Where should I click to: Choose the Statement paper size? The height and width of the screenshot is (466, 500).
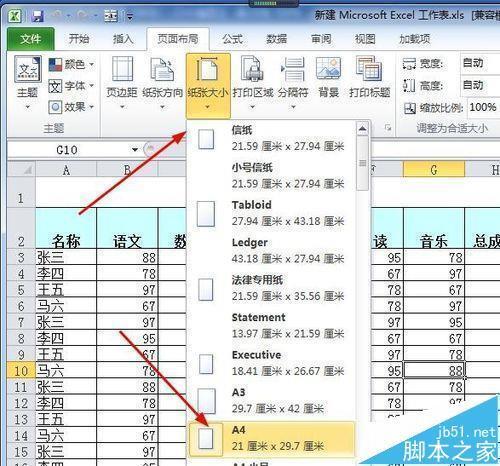point(271,326)
